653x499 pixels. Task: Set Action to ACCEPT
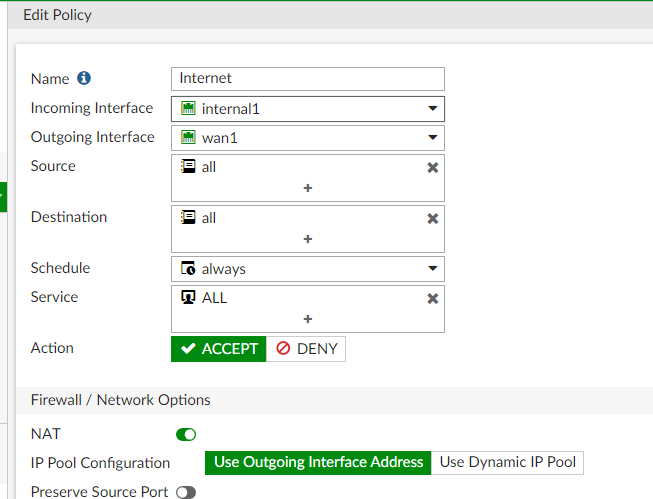[x=219, y=349]
